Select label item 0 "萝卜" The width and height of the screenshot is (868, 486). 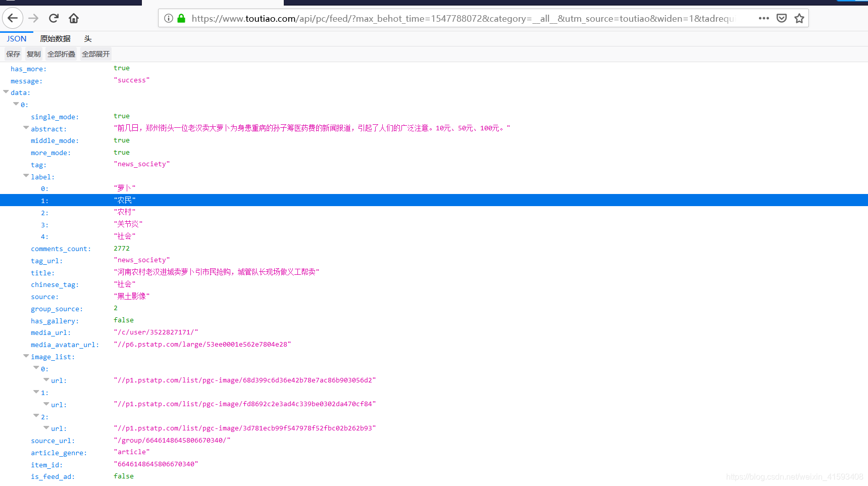tap(434, 188)
